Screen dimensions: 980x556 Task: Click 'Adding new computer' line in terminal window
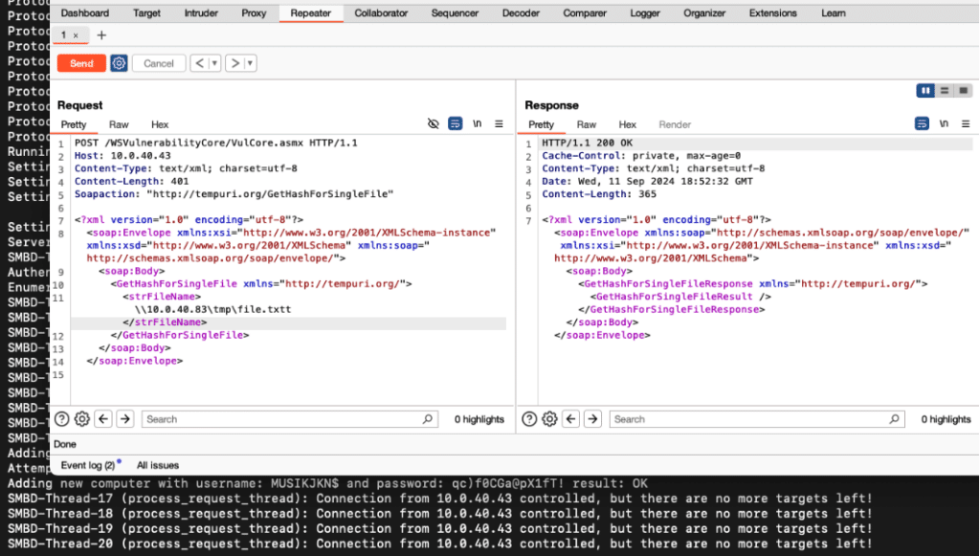pos(327,483)
